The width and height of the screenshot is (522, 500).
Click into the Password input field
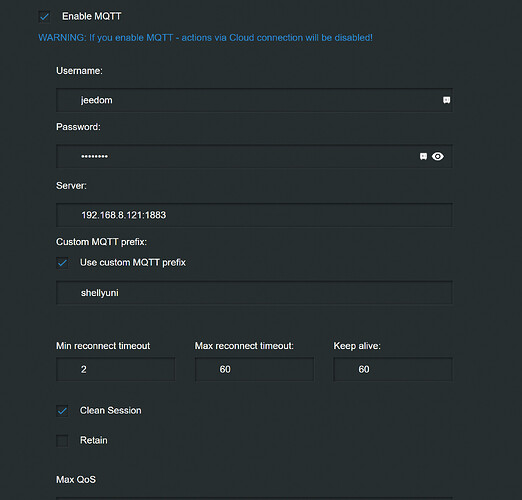254,156
